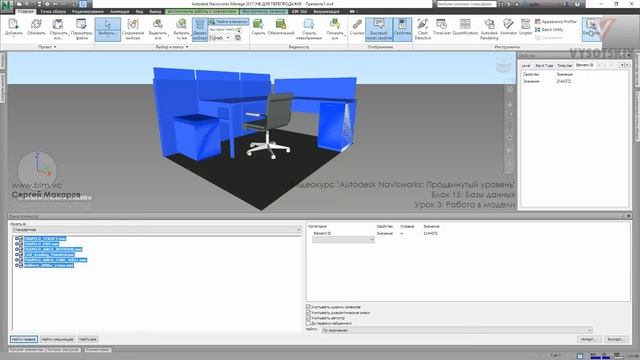
Task: Toggle the Свойства (Properties) panel button
Action: [402, 29]
